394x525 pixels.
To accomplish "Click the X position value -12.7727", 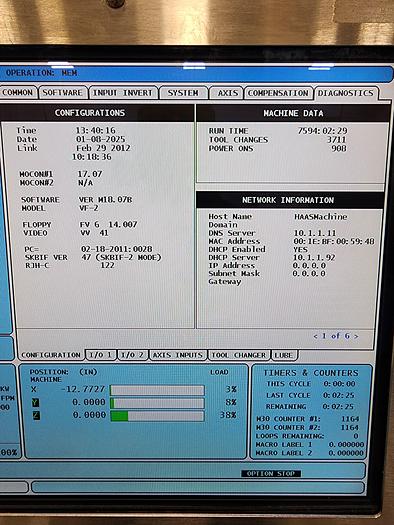I will coord(83,389).
